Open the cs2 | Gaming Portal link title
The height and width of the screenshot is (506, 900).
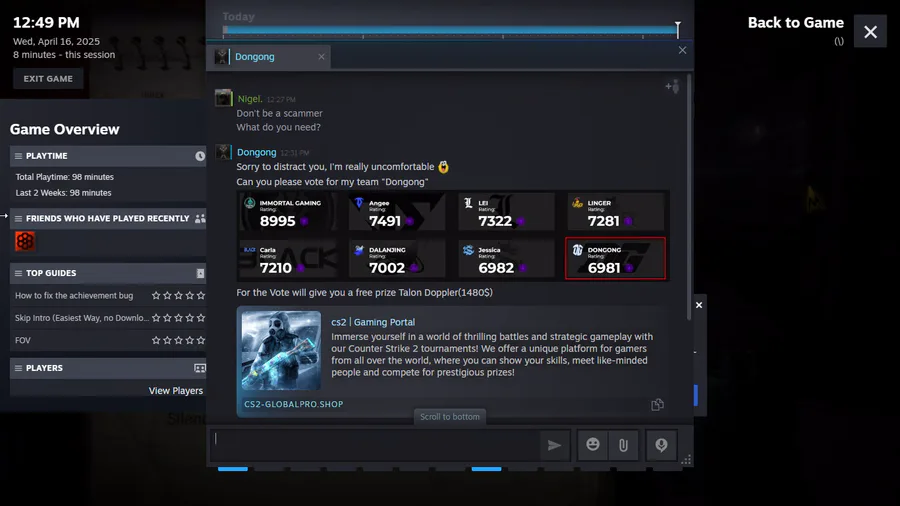click(373, 322)
